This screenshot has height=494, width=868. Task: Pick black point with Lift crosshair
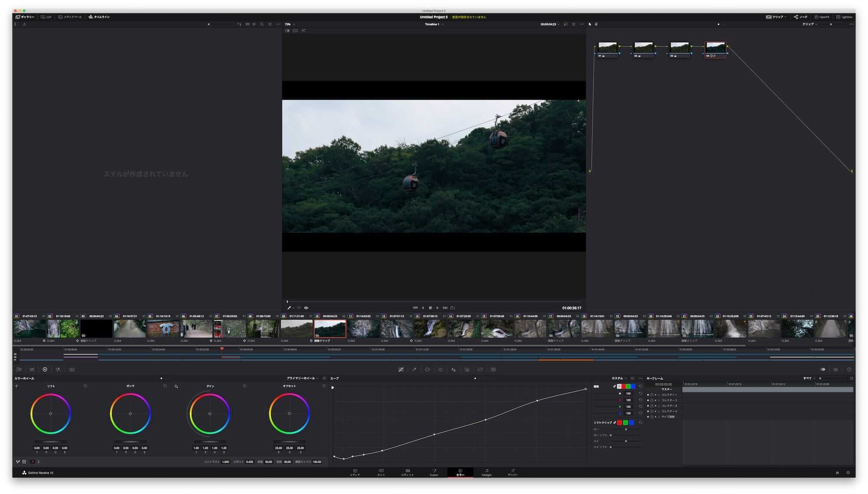click(16, 386)
